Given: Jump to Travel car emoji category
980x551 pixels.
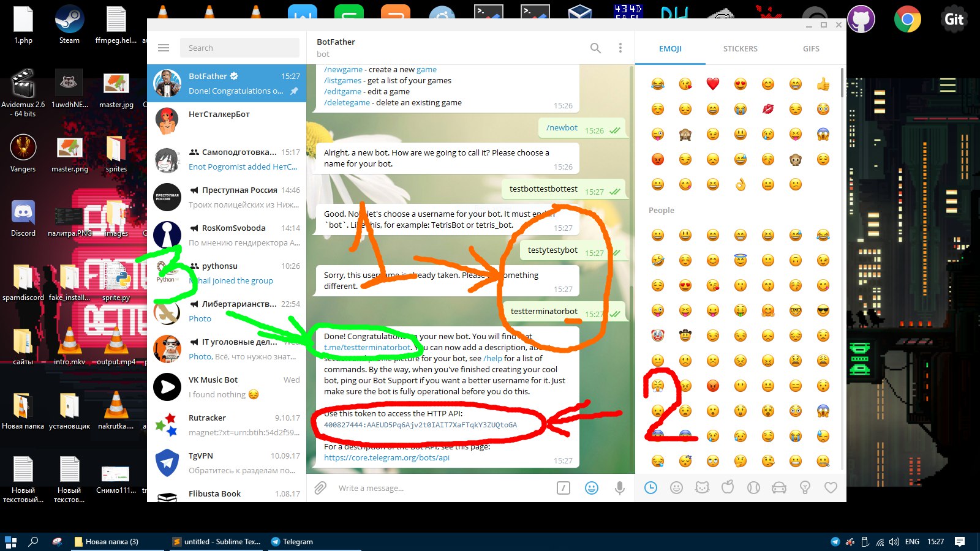Looking at the screenshot, I should pyautogui.click(x=779, y=488).
